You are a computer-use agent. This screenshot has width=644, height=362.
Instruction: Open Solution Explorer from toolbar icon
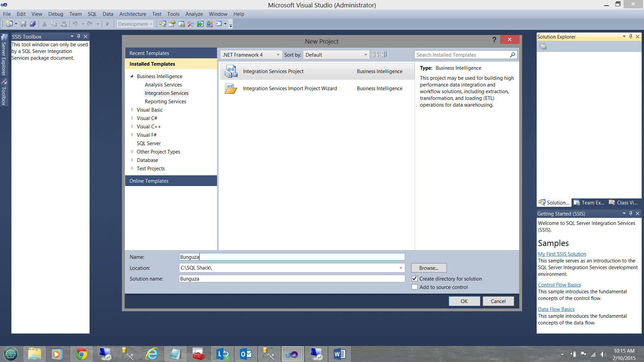pyautogui.click(x=162, y=24)
